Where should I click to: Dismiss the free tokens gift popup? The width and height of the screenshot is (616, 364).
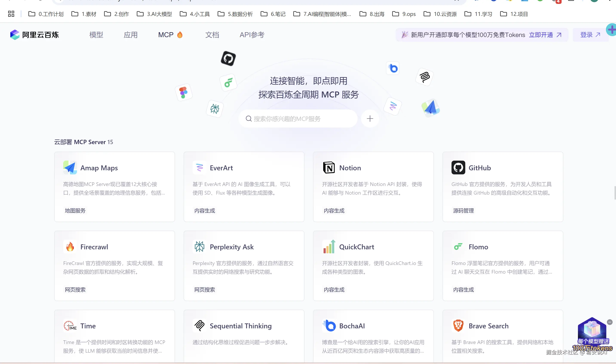pos(610,322)
